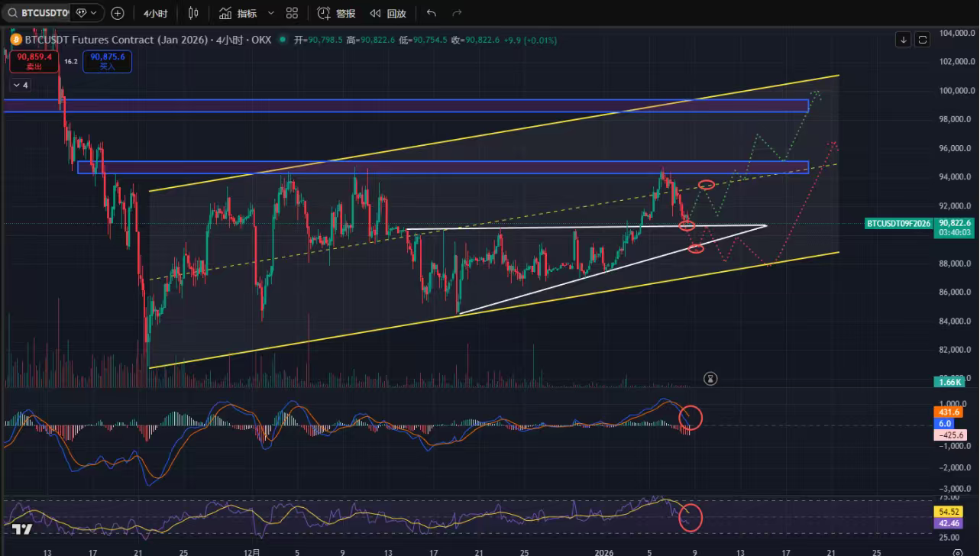Click the TradingView logo on chart
Image resolution: width=980 pixels, height=556 pixels.
[x=21, y=530]
